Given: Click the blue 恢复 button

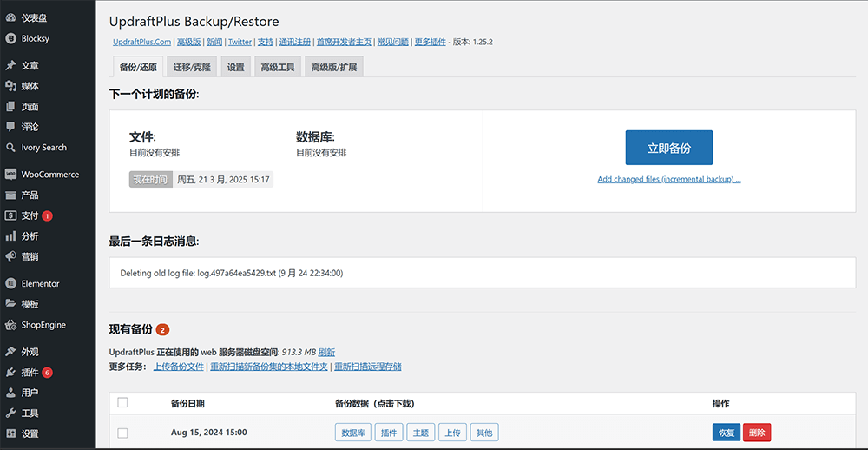Looking at the screenshot, I should point(727,433).
